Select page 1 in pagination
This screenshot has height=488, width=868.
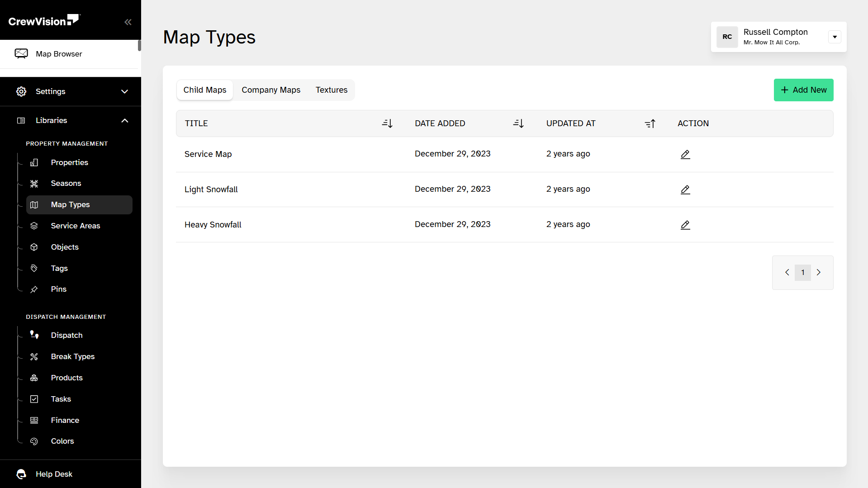pyautogui.click(x=802, y=272)
